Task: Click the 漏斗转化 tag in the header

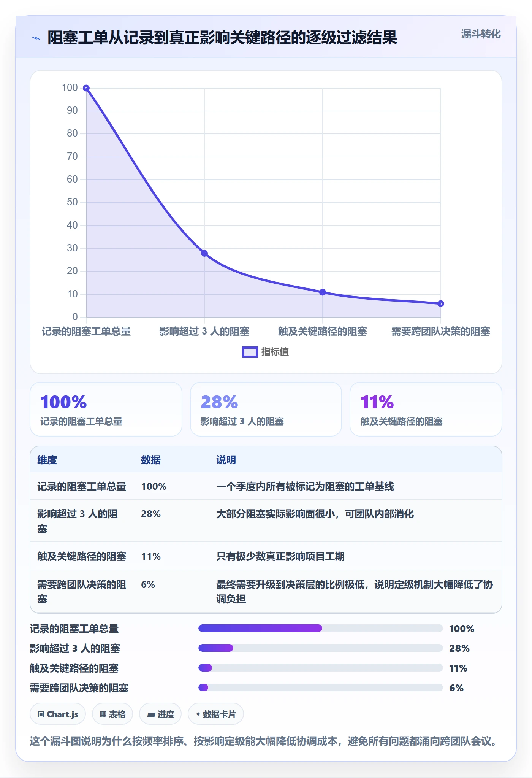Action: tap(481, 34)
